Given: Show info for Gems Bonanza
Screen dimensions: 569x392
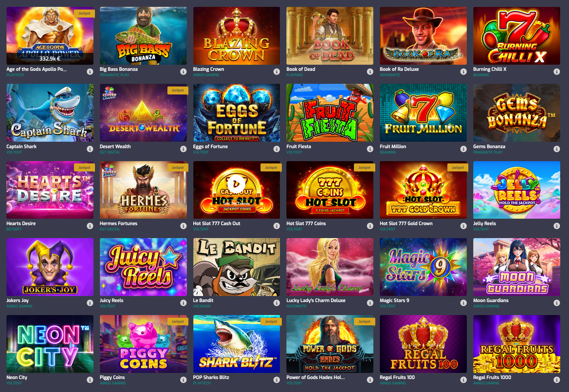Looking at the screenshot, I should click(x=557, y=149).
